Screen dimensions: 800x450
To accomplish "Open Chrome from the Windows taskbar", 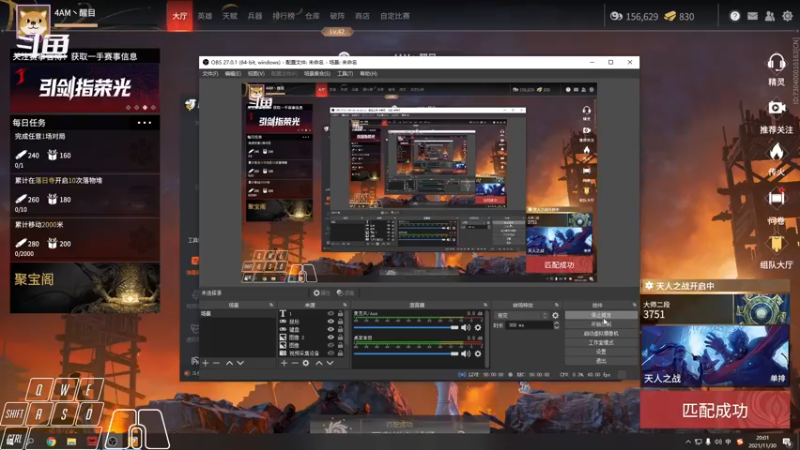I will [x=51, y=441].
